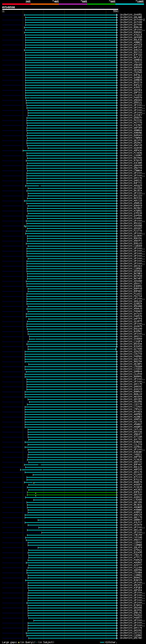The image size is (146, 644).
Task: Click label UniRef100_A4QW53
Action: pos(131,427)
